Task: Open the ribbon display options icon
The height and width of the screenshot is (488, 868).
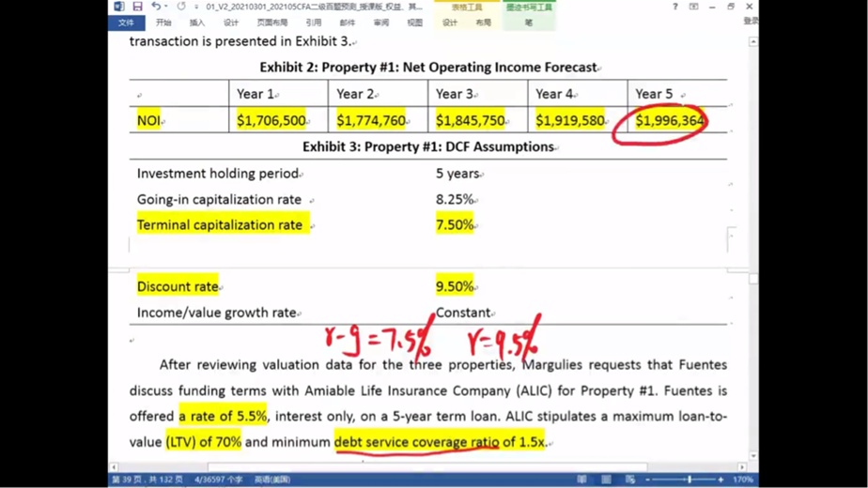Action: coord(693,7)
